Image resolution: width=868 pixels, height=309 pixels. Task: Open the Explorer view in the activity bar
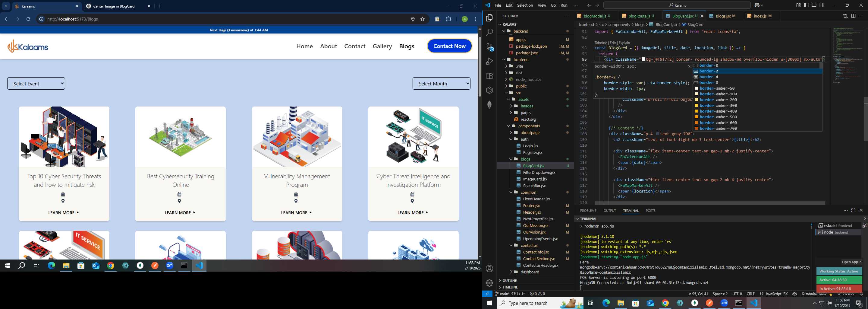tap(489, 18)
